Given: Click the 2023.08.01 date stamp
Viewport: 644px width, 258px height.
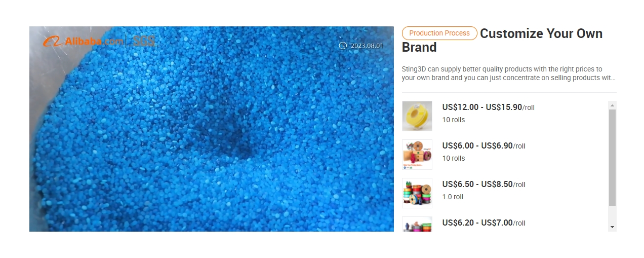Looking at the screenshot, I should [367, 46].
